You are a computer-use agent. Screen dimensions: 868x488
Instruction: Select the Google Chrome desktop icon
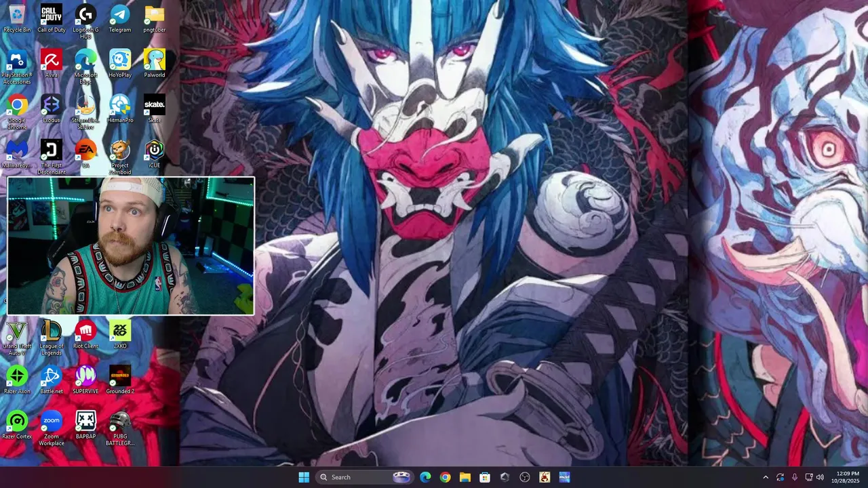click(x=17, y=113)
